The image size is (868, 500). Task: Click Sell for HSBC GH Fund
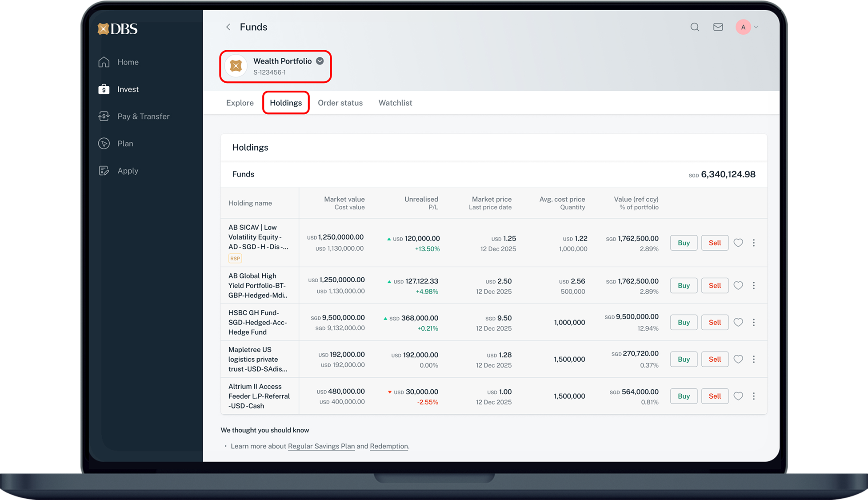715,322
